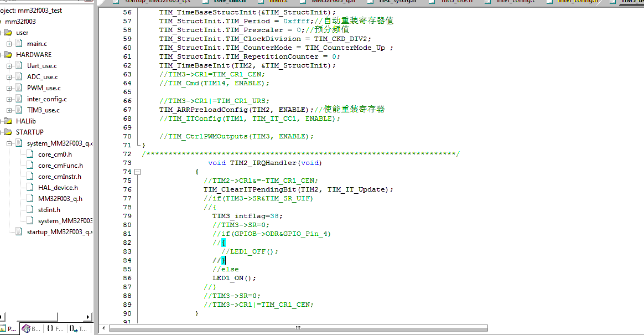Image resolution: width=644 pixels, height=335 pixels.
Task: Click the '//else' comment on line 85
Action: tap(226, 269)
